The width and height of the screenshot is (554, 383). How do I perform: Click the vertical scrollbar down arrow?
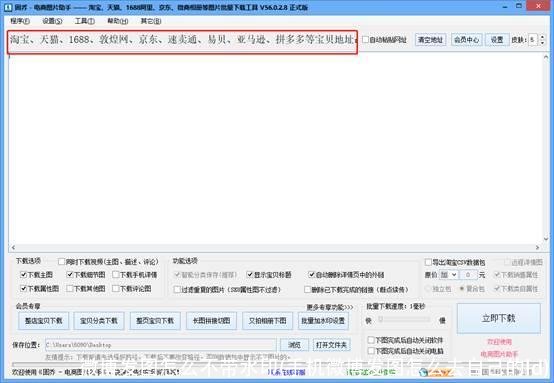[x=546, y=240]
